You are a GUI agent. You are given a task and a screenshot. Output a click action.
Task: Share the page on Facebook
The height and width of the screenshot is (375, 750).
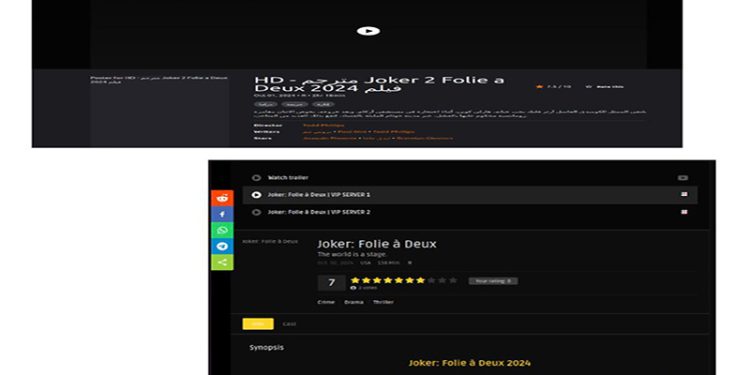[x=222, y=214]
